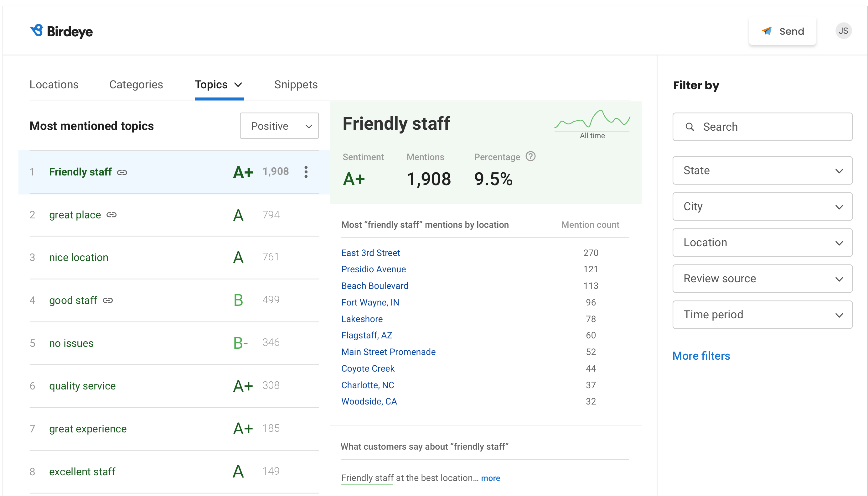
Task: Select the quality service topic row
Action: (x=82, y=386)
